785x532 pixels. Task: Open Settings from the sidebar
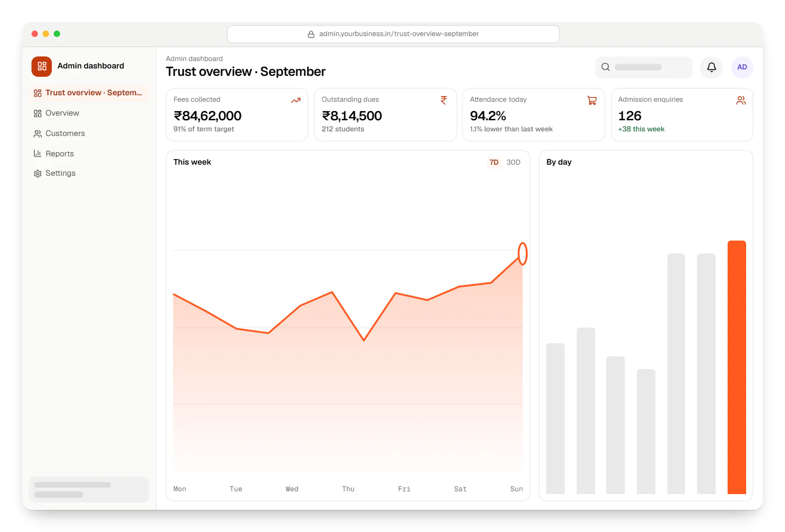pos(89,173)
